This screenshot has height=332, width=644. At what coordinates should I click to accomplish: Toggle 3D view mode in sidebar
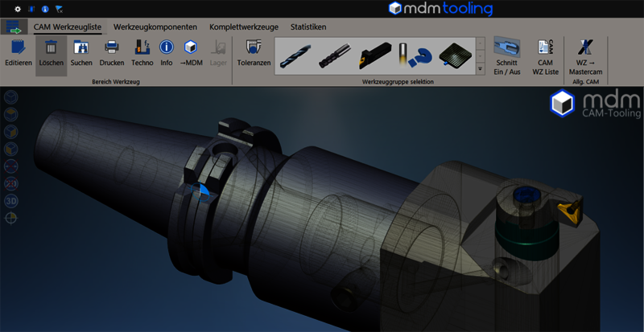[11, 200]
